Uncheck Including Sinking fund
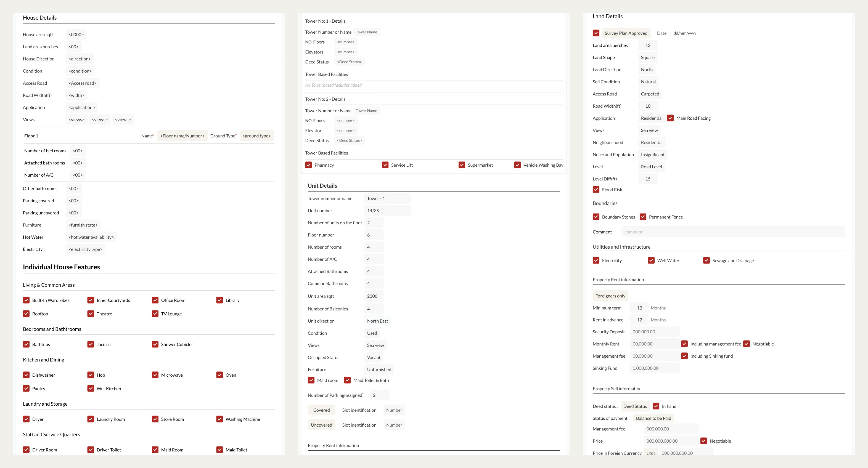Screen dimensions: 868x468 pyautogui.click(x=684, y=356)
